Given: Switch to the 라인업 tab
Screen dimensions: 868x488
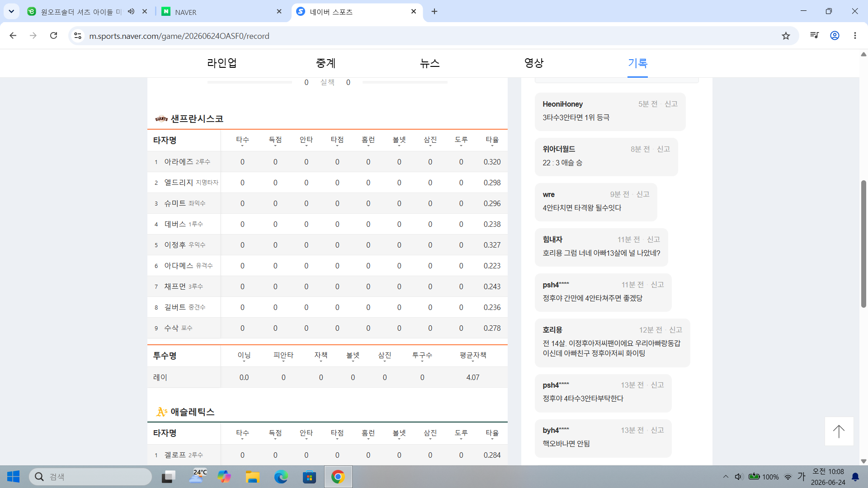Looking at the screenshot, I should 222,63.
